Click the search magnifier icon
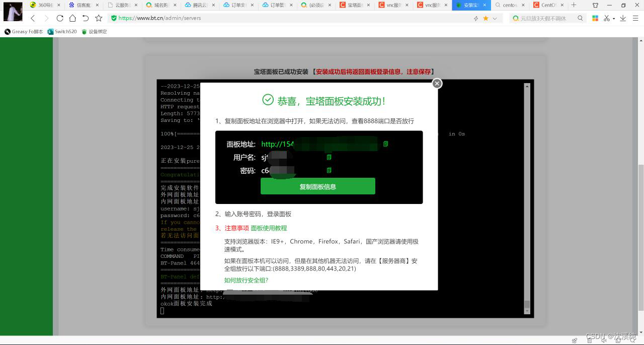The height and width of the screenshot is (345, 644). coord(580,18)
